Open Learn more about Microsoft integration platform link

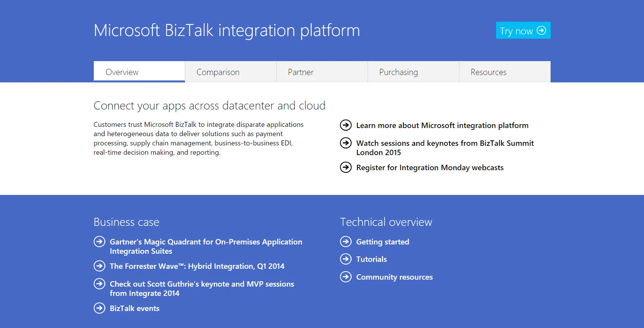pyautogui.click(x=442, y=125)
